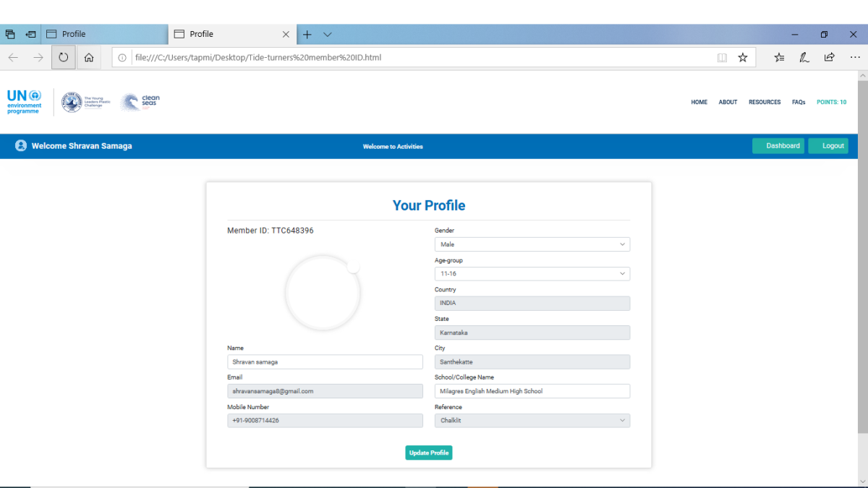Click the share page icon
868x488 pixels.
(829, 57)
